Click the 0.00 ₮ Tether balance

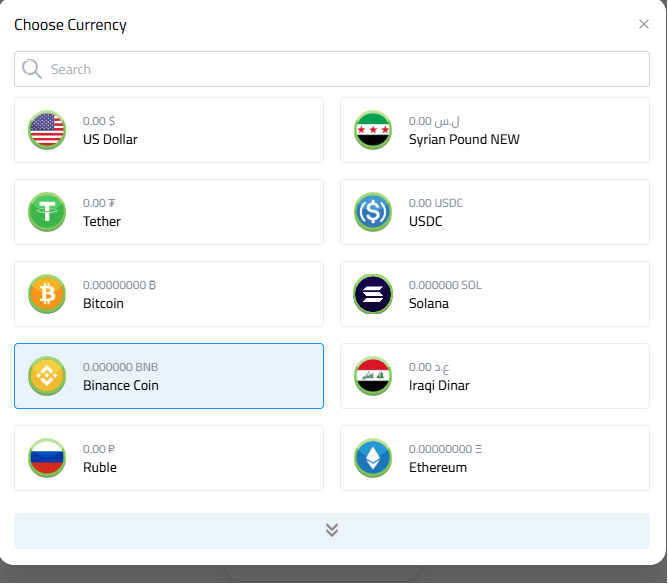pos(99,203)
